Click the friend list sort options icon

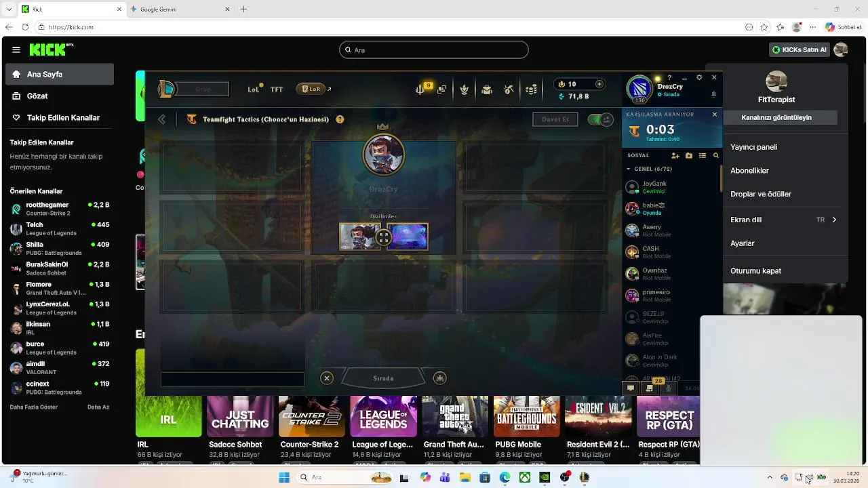(x=703, y=155)
